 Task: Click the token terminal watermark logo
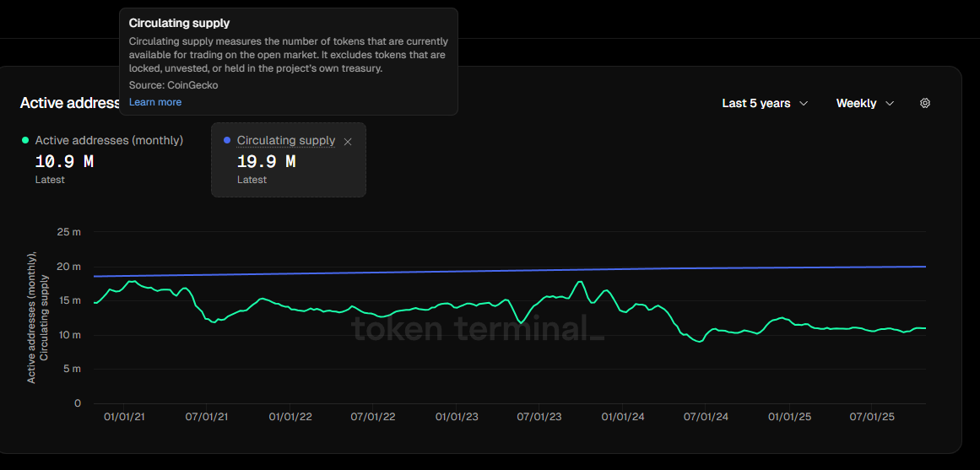[x=478, y=327]
